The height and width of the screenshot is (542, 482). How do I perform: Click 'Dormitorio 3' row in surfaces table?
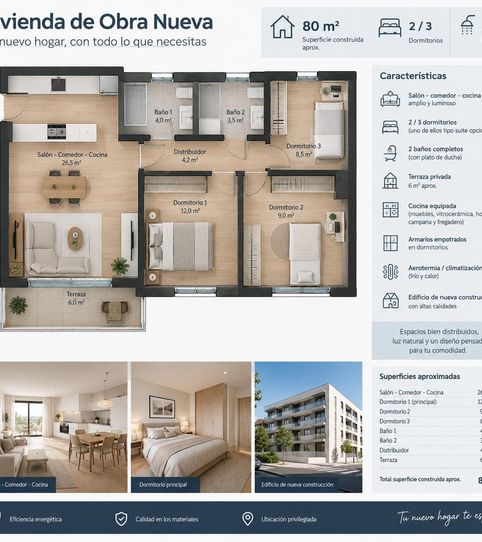430,421
